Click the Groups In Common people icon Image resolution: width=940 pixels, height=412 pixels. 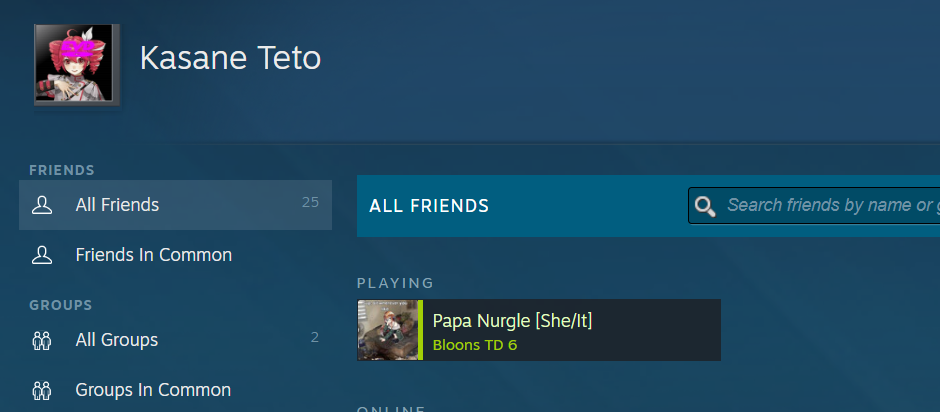tap(42, 390)
